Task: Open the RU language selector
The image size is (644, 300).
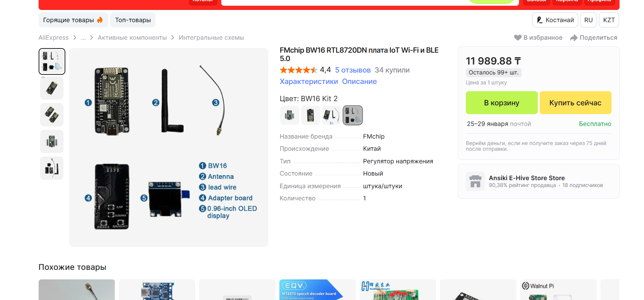Action: click(589, 20)
